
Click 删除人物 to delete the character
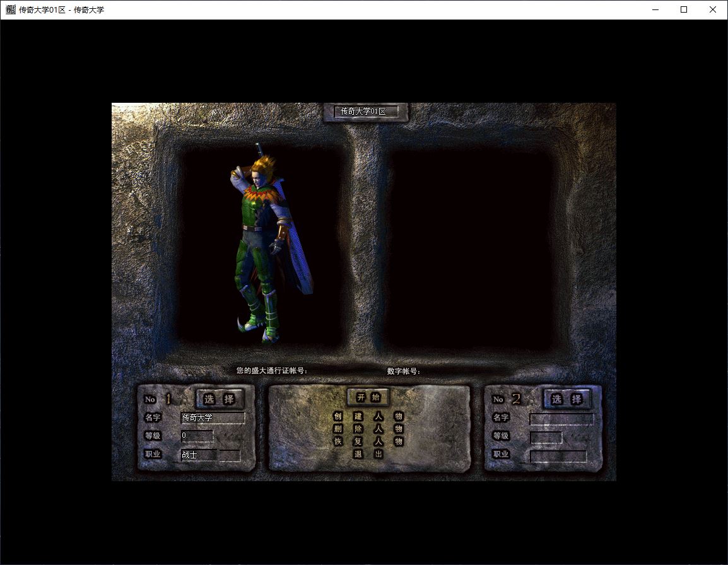point(368,429)
